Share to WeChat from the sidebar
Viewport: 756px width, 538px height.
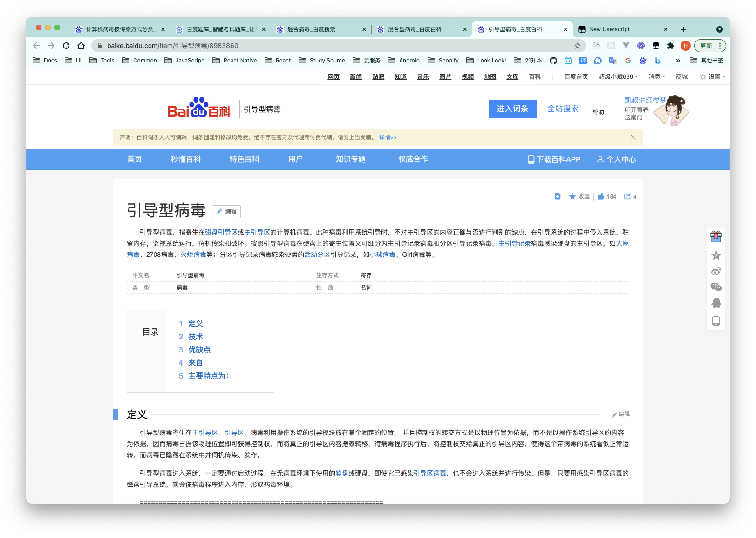tap(716, 287)
